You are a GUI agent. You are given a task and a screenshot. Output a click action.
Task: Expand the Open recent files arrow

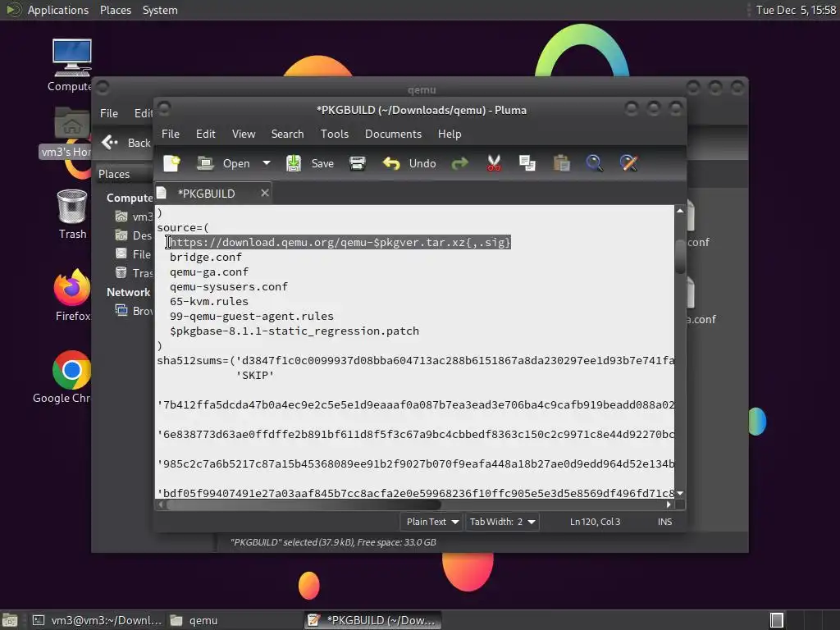[x=267, y=163]
